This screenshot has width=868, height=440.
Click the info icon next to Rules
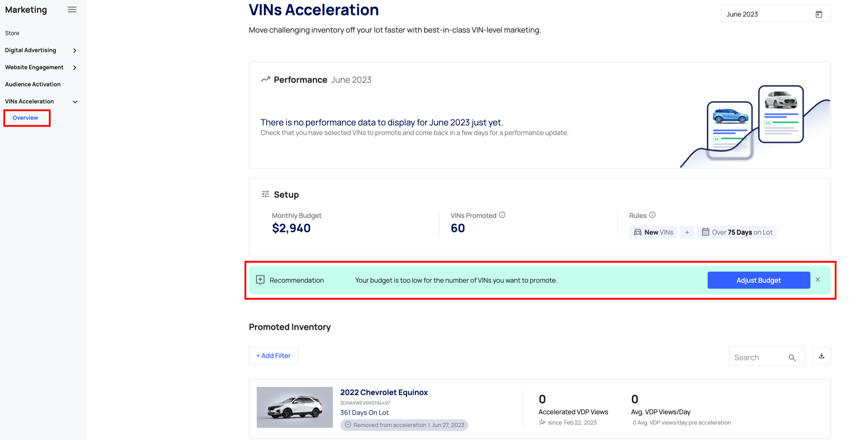[x=652, y=215]
